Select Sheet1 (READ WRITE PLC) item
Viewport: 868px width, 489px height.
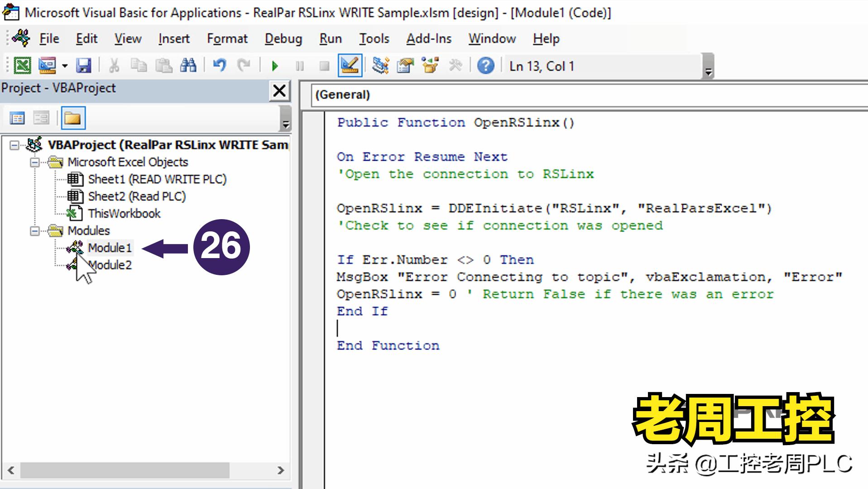(x=157, y=179)
